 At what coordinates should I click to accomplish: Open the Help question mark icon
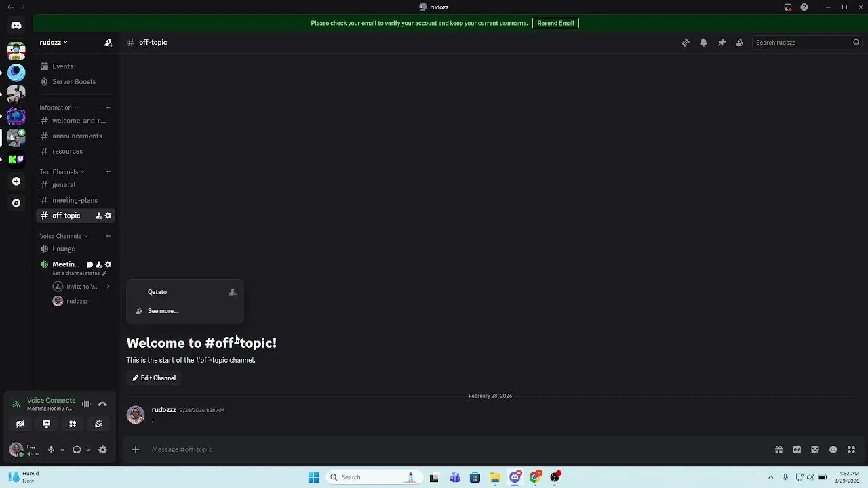pyautogui.click(x=804, y=7)
